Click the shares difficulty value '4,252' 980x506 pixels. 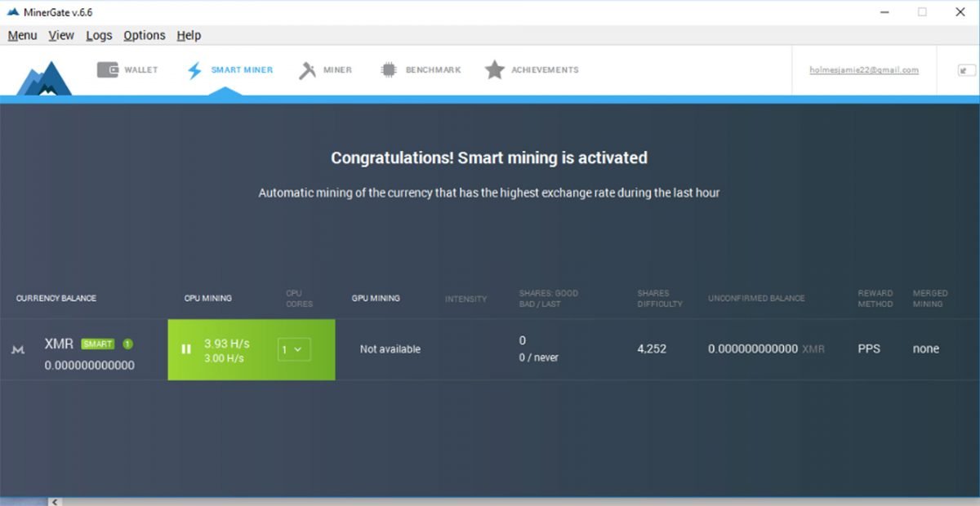[x=652, y=348]
